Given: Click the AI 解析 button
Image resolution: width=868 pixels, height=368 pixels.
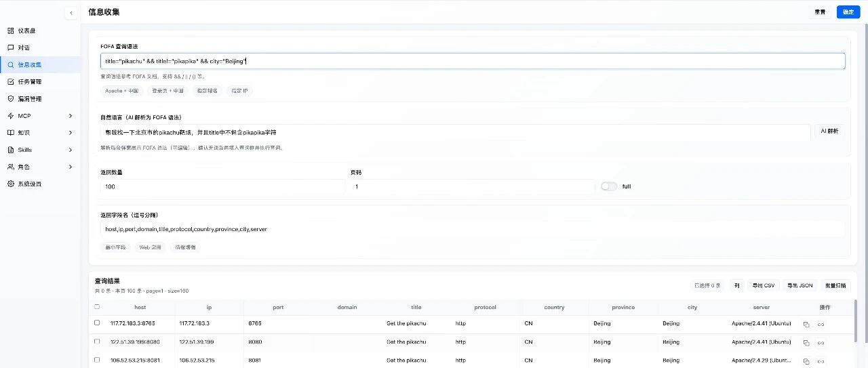Looking at the screenshot, I should [x=829, y=131].
